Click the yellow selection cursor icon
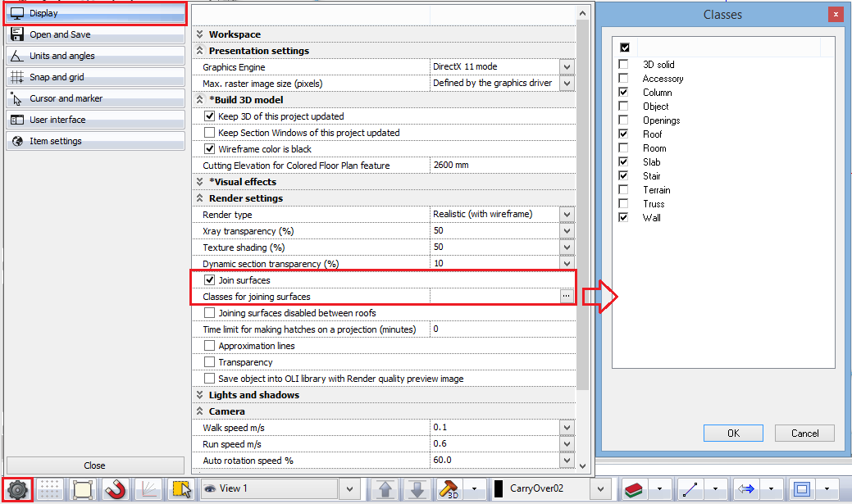Viewport: 852px width, 504px height. (181, 489)
